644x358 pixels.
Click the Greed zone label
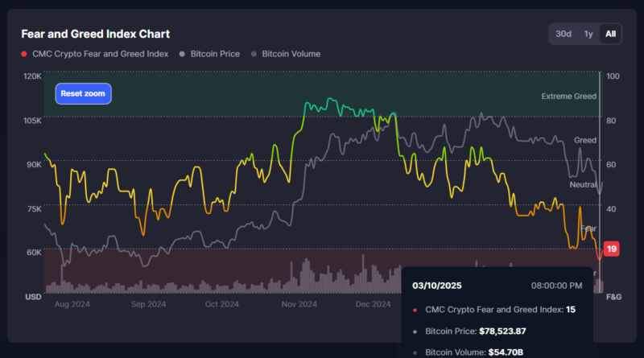pos(584,141)
